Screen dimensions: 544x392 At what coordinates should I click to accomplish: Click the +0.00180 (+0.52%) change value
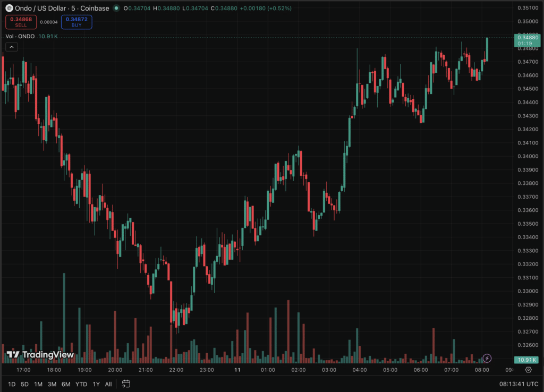[x=266, y=8]
